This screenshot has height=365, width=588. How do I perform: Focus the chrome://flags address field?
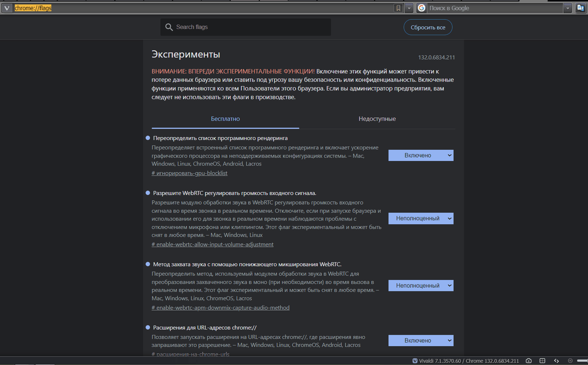(203, 8)
